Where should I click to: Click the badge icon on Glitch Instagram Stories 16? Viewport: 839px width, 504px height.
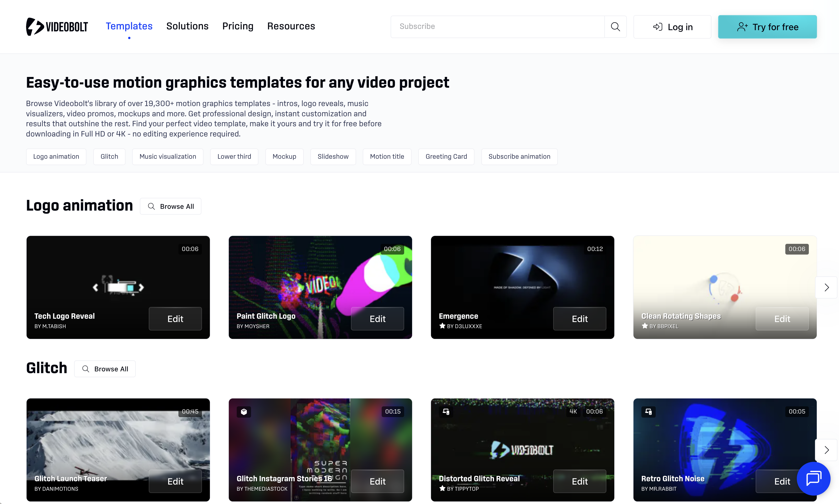(244, 412)
